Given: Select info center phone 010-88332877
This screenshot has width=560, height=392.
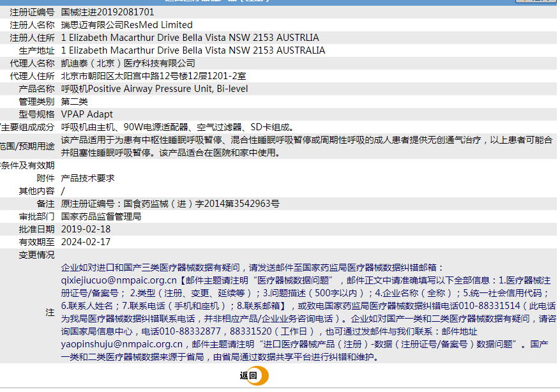Looking at the screenshot, I should (x=190, y=331).
